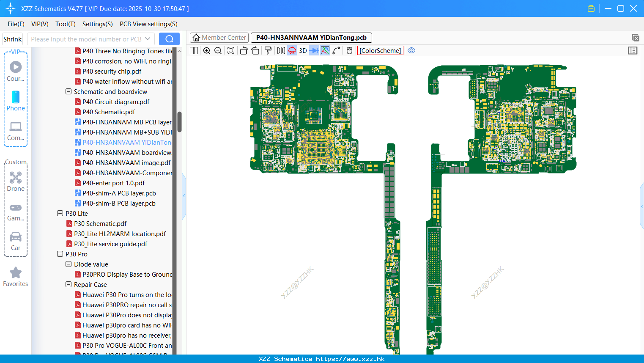This screenshot has width=644, height=363.
Task: Click the file tree scroll-up arrow
Action: (179, 51)
